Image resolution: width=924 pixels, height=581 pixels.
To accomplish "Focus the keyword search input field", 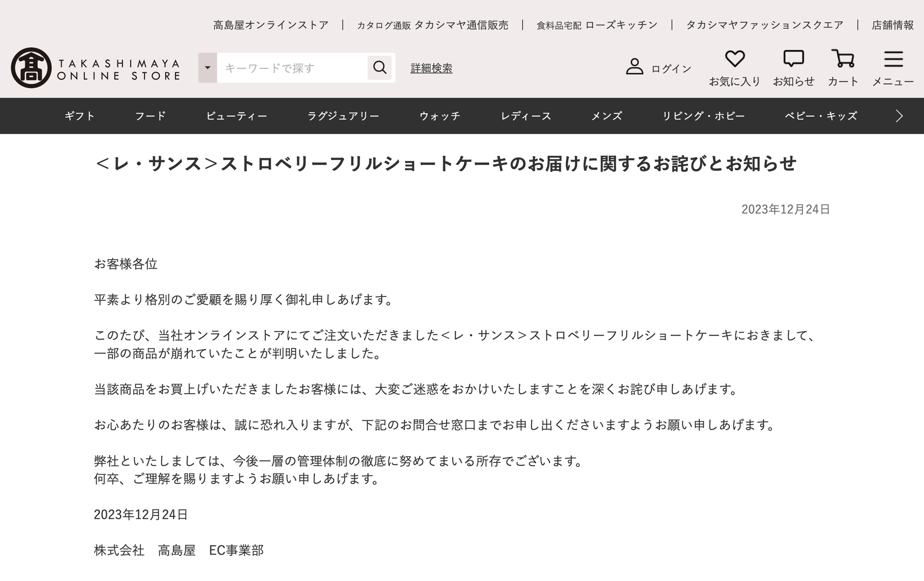I will pos(292,68).
